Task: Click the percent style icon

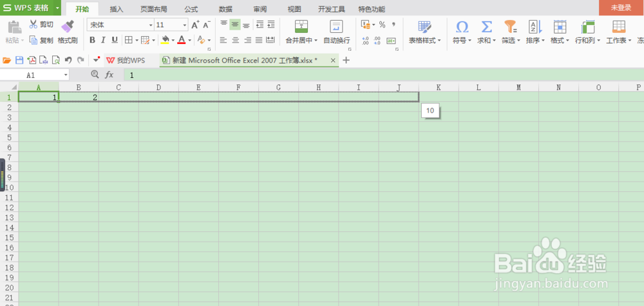Action: (x=382, y=25)
